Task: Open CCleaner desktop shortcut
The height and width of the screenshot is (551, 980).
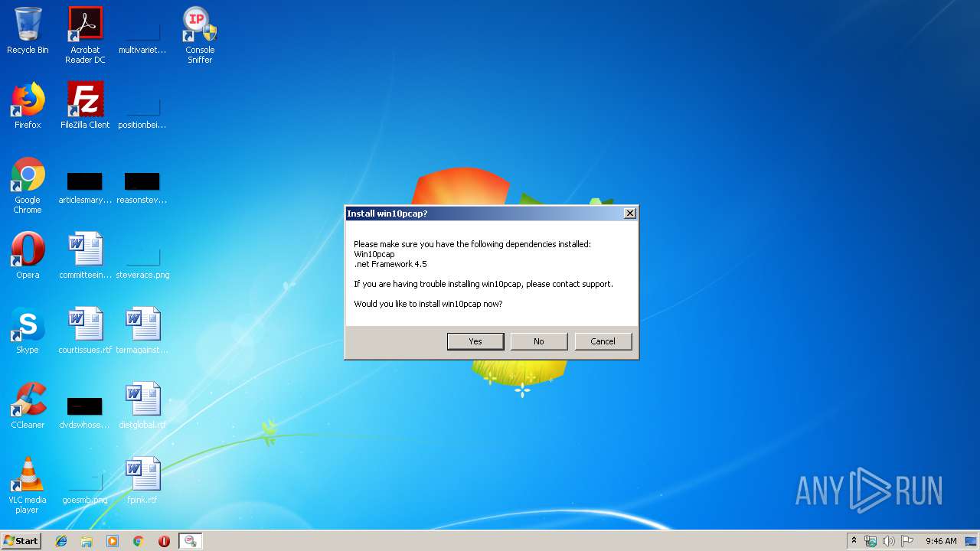Action: 28,406
